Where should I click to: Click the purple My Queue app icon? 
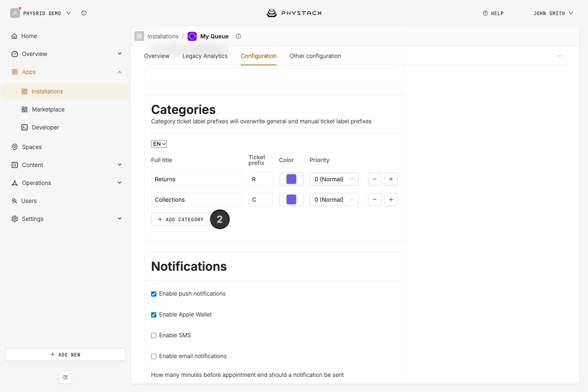pos(192,36)
